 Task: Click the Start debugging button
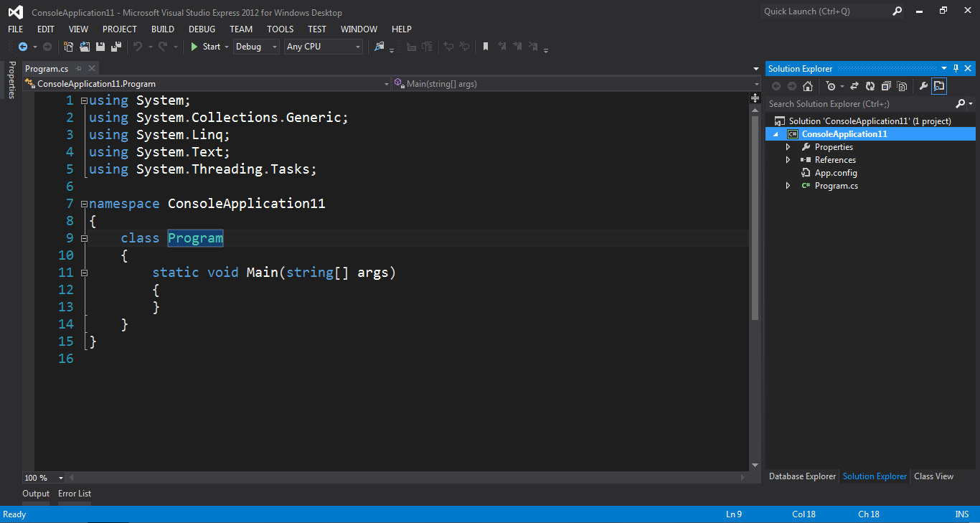click(205, 47)
